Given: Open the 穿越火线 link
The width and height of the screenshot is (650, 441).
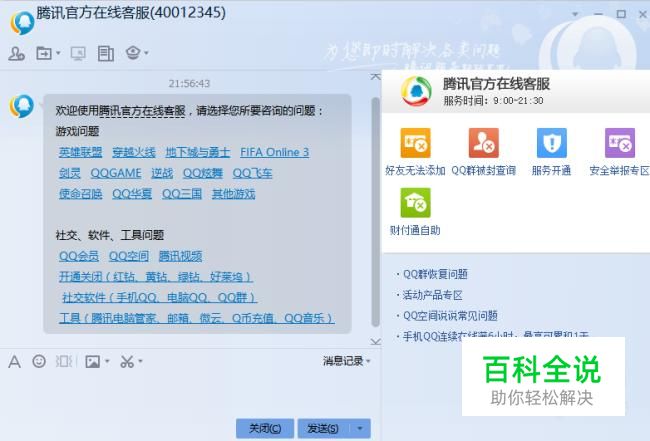Looking at the screenshot, I should click(x=134, y=153).
